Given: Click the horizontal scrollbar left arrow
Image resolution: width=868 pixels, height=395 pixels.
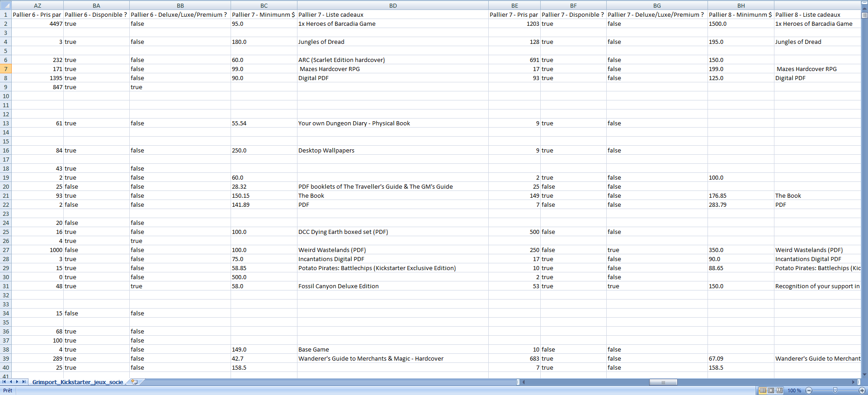Looking at the screenshot, I should click(524, 382).
